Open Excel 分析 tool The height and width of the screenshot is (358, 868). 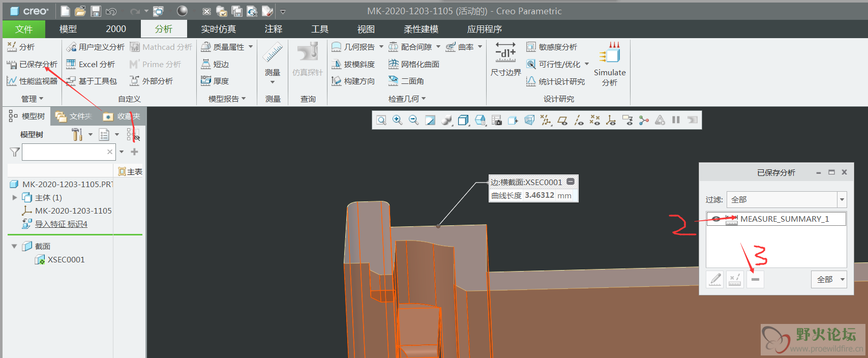[91, 64]
